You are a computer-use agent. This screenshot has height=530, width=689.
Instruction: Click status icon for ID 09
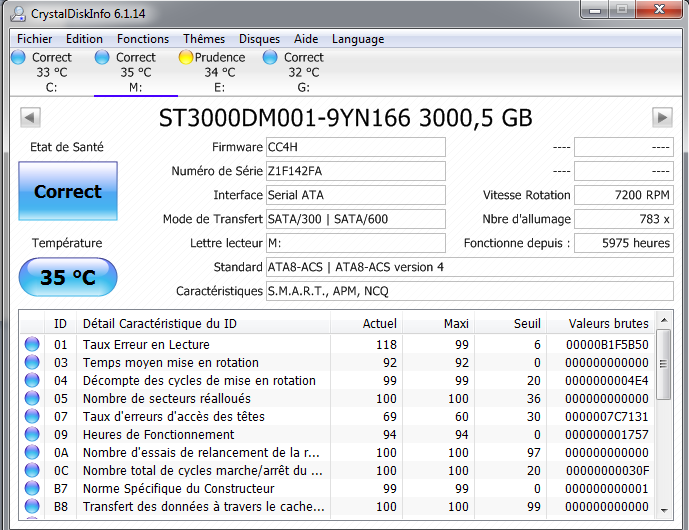click(32, 434)
